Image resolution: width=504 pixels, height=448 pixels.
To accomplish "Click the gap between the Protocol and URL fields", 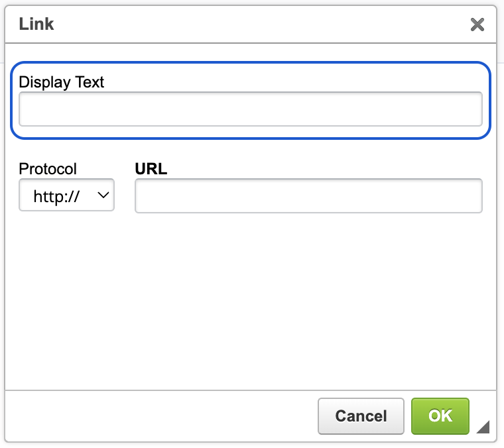I will pos(125,196).
